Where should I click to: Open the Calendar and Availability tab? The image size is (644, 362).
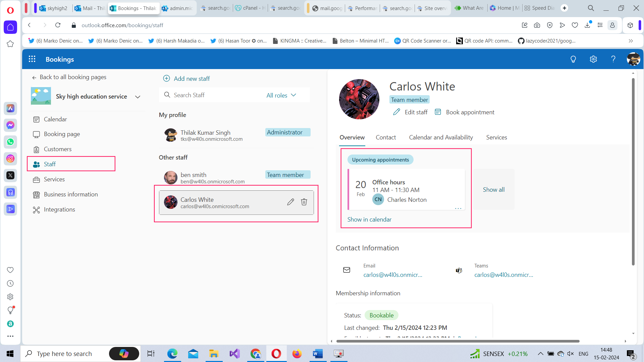point(441,137)
